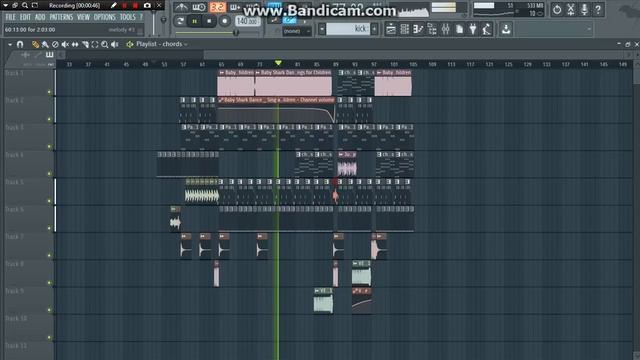Mute Track 7 with its green switch
This screenshot has width=640, height=360.
pos(49,256)
